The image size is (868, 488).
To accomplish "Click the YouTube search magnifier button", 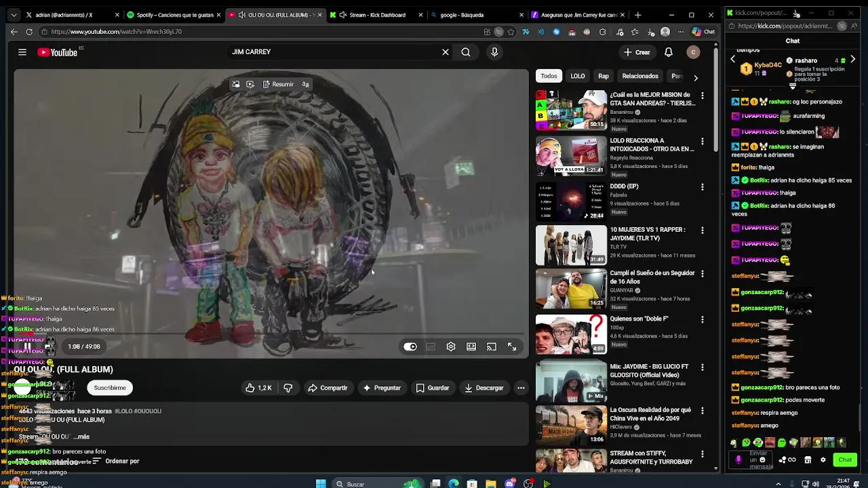I will point(466,52).
